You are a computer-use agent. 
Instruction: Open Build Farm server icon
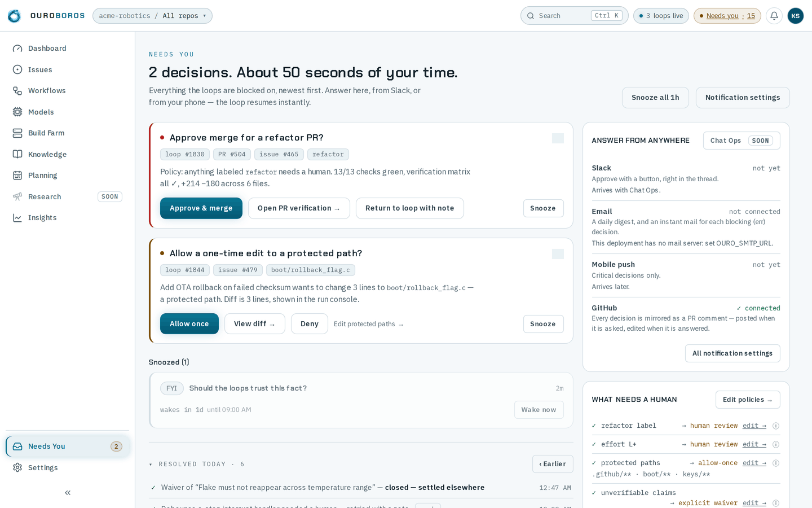[x=17, y=133]
